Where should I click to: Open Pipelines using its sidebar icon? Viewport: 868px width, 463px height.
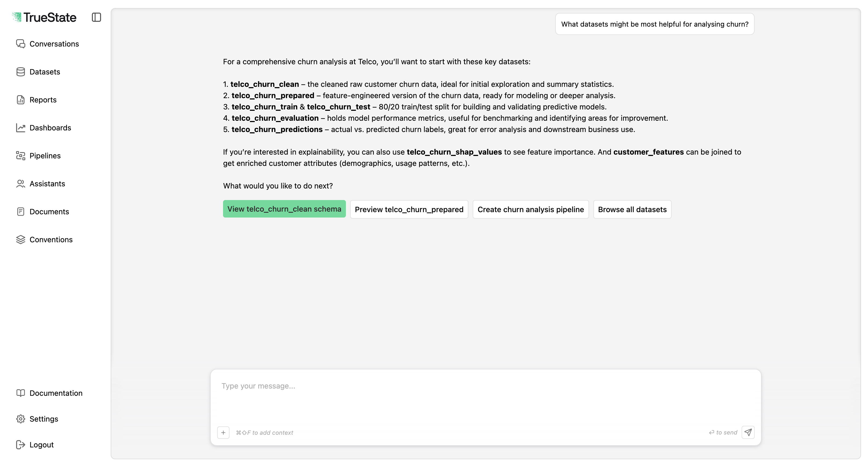click(20, 155)
